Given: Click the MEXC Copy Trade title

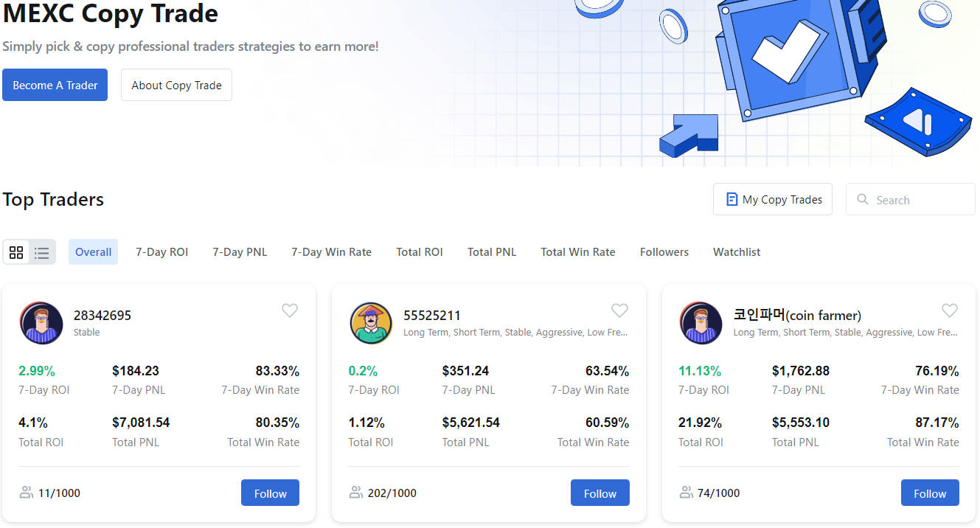Looking at the screenshot, I should pos(111,13).
